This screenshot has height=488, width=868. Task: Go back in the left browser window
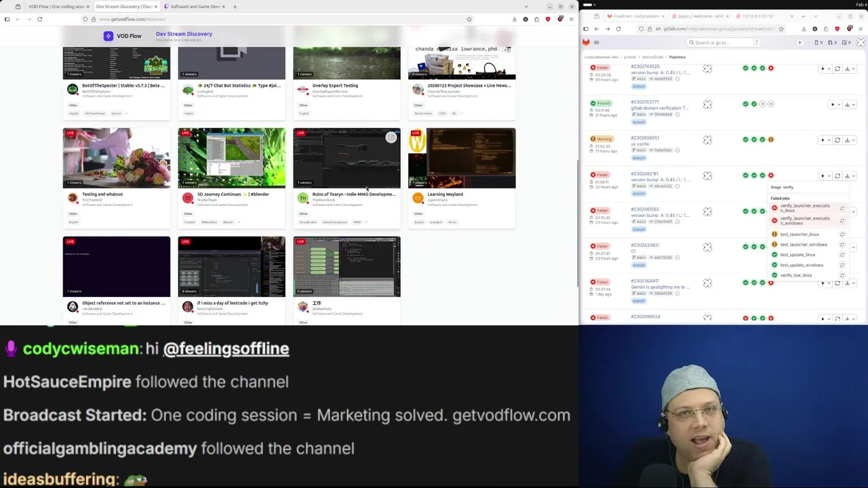click(x=18, y=19)
